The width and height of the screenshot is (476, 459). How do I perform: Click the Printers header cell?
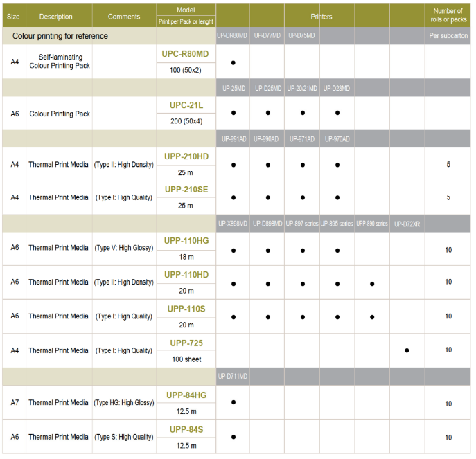click(x=319, y=16)
